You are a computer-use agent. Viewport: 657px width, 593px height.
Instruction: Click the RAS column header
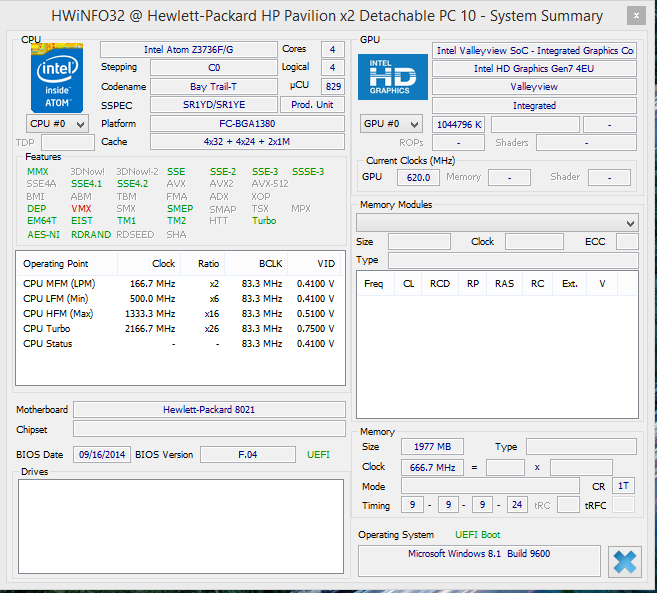[504, 284]
